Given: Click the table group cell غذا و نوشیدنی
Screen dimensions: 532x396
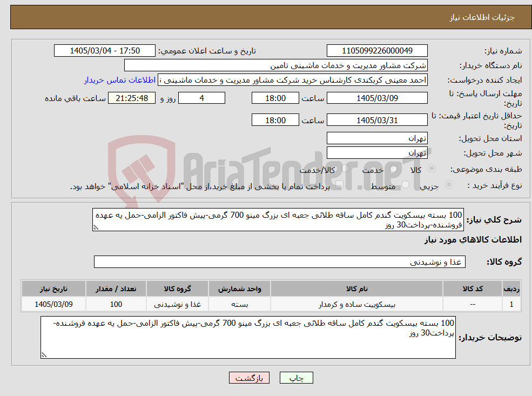Looking at the screenshot, I should pyautogui.click(x=178, y=304).
